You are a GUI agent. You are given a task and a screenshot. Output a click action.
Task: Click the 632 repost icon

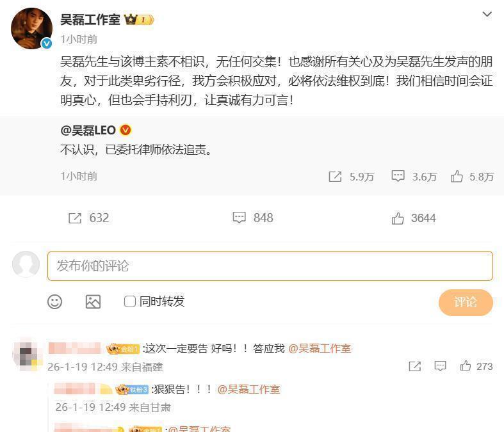[75, 218]
